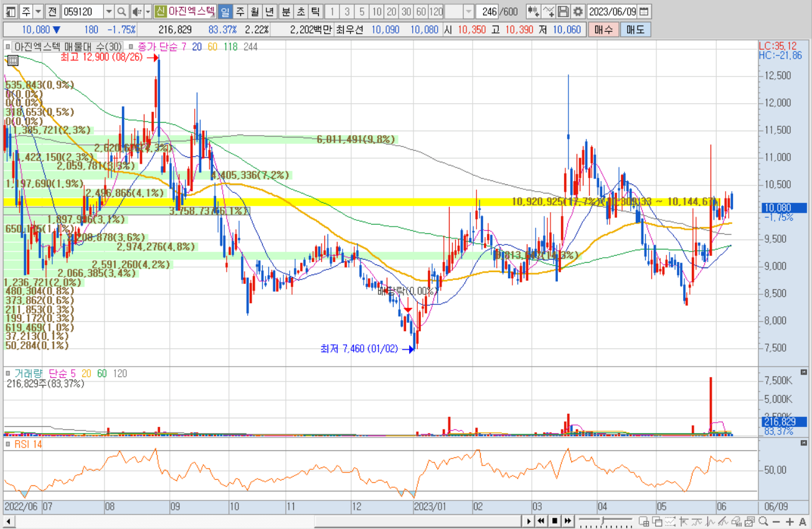Image resolution: width=812 pixels, height=529 pixels.
Task: Click the stop square button
Action: click(555, 521)
